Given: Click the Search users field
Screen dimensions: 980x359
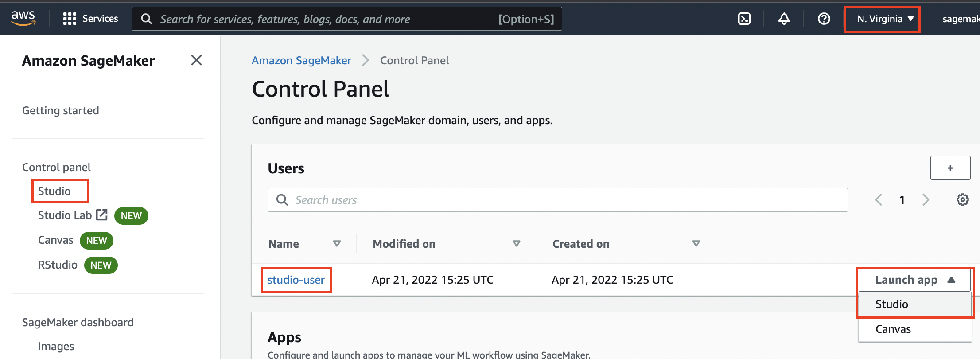Looking at the screenshot, I should coord(557,200).
